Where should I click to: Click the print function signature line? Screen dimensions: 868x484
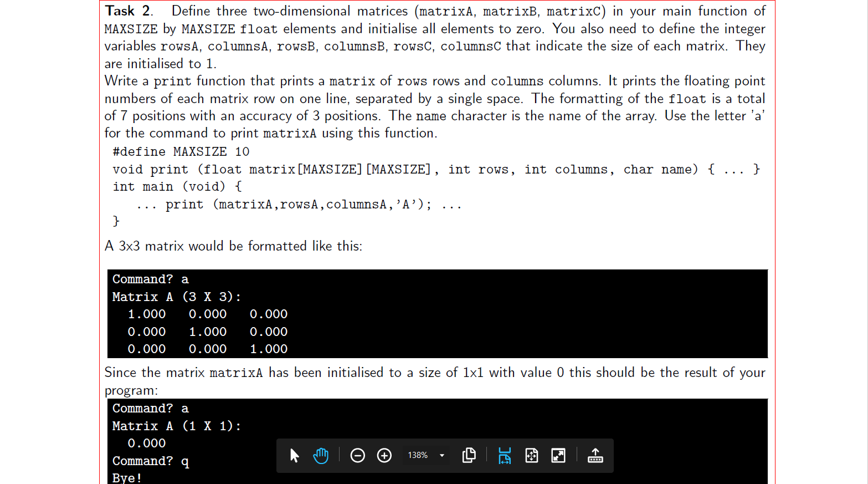(x=435, y=169)
